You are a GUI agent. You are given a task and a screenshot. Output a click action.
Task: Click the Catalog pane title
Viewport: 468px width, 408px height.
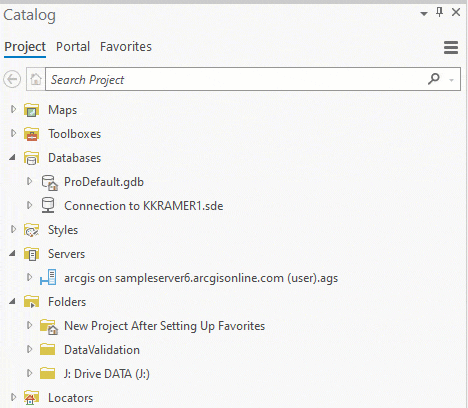29,15
